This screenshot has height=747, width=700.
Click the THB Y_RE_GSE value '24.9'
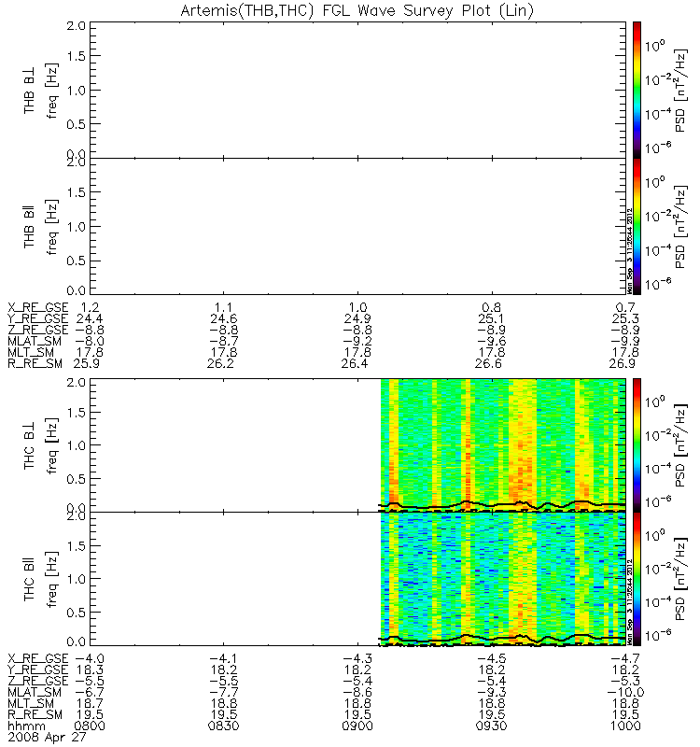357,318
